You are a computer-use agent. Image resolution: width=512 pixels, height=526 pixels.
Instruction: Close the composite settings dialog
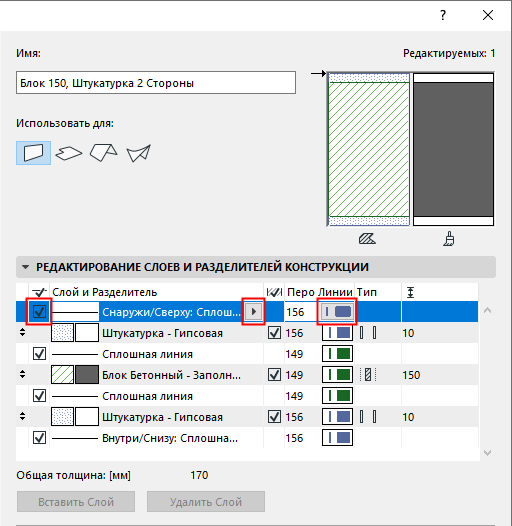click(488, 15)
